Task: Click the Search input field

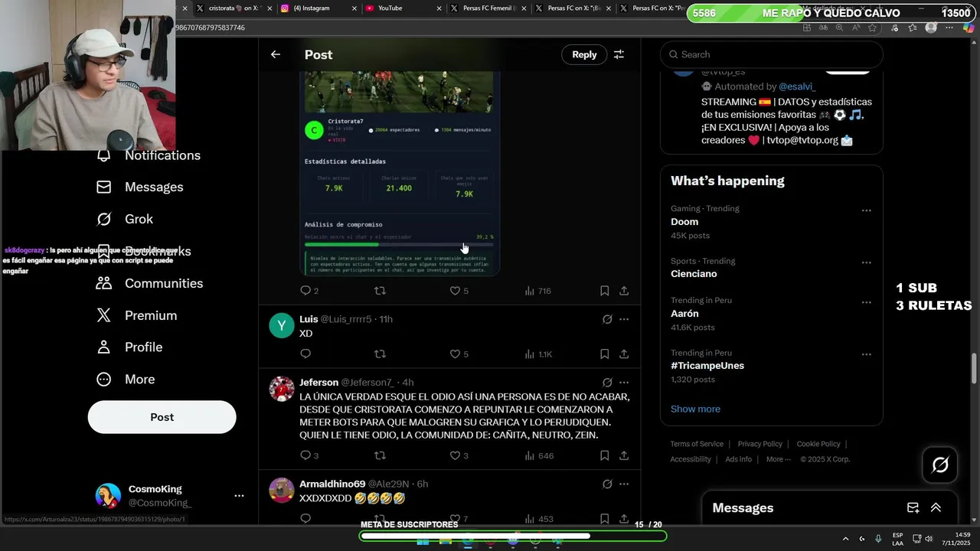Action: pos(772,54)
